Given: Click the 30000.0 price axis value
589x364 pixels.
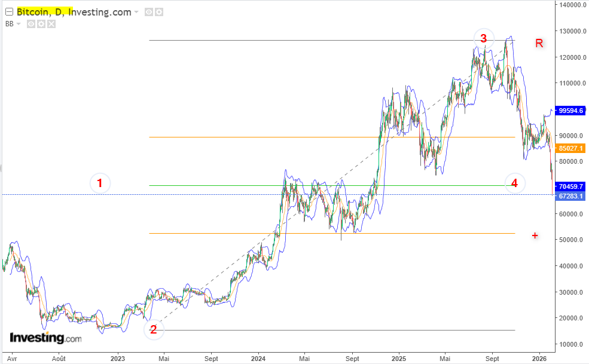Looking at the screenshot, I should (x=571, y=292).
